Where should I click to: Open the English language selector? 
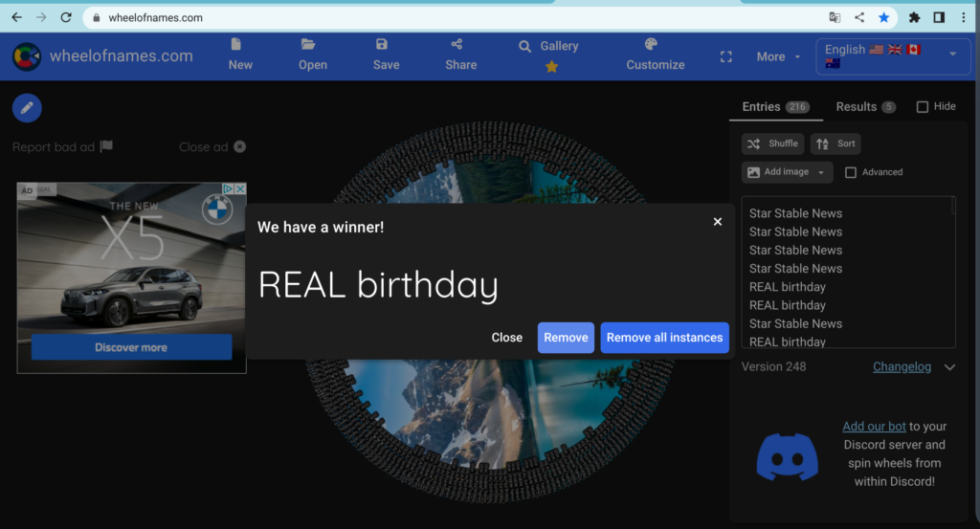click(x=890, y=55)
